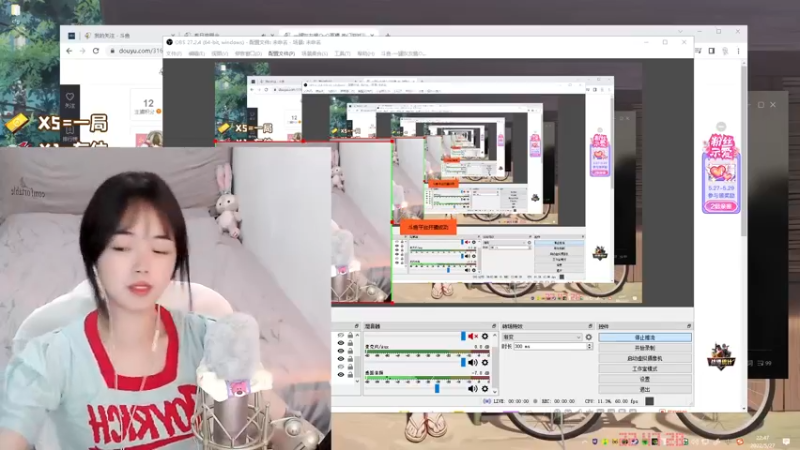Reload the douyu browser page
Screen dimensions: 800x450
tap(96, 51)
